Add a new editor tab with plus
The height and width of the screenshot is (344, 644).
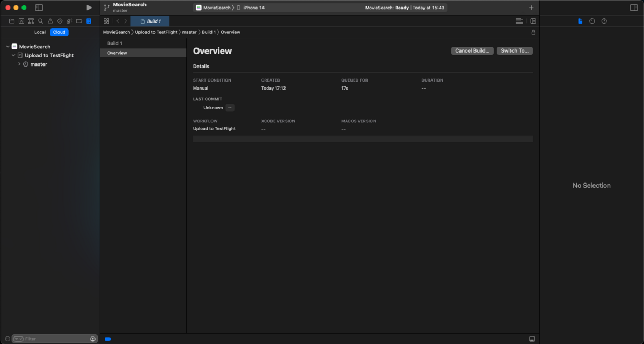(531, 8)
